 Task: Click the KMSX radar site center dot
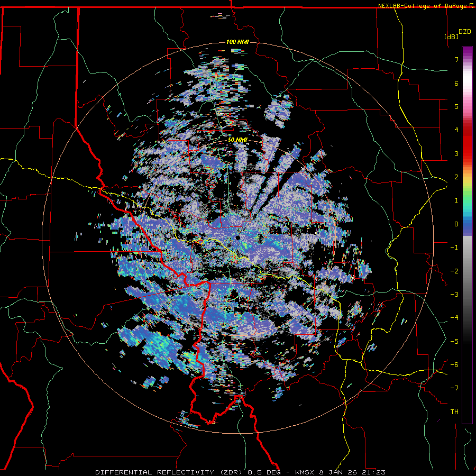[x=237, y=237]
